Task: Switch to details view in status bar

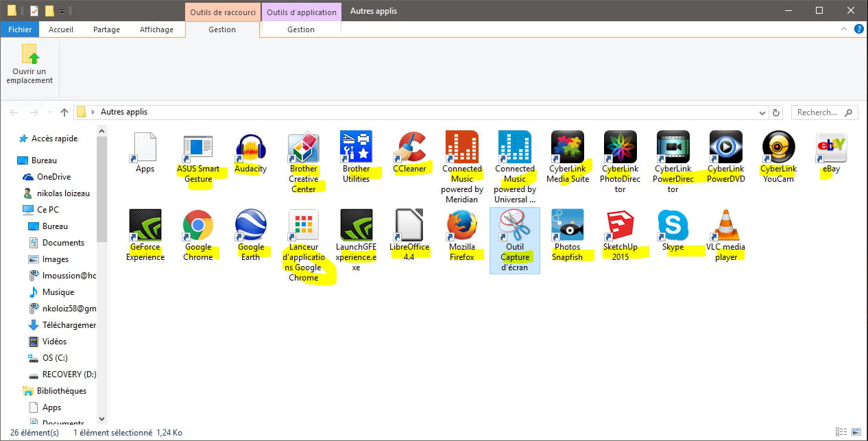Action: point(842,433)
